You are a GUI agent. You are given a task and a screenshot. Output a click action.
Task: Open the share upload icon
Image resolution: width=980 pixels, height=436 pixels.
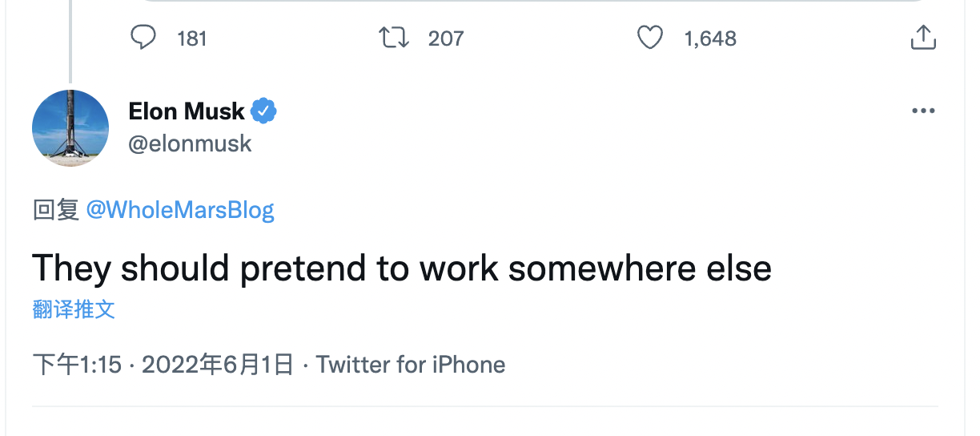[923, 38]
